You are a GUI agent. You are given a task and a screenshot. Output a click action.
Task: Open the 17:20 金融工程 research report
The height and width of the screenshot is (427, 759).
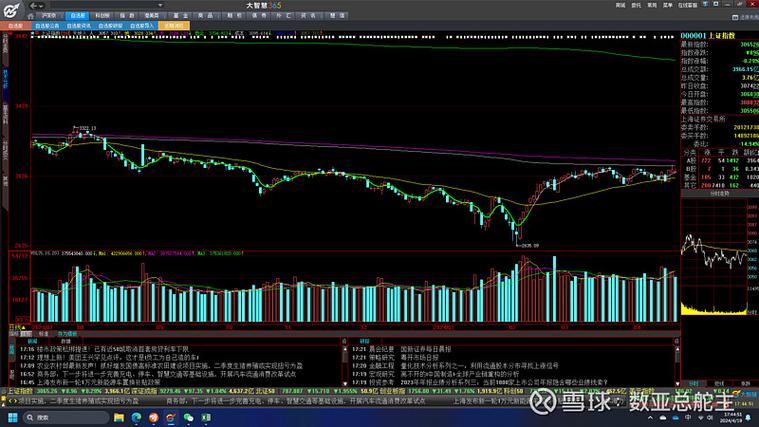(455, 366)
